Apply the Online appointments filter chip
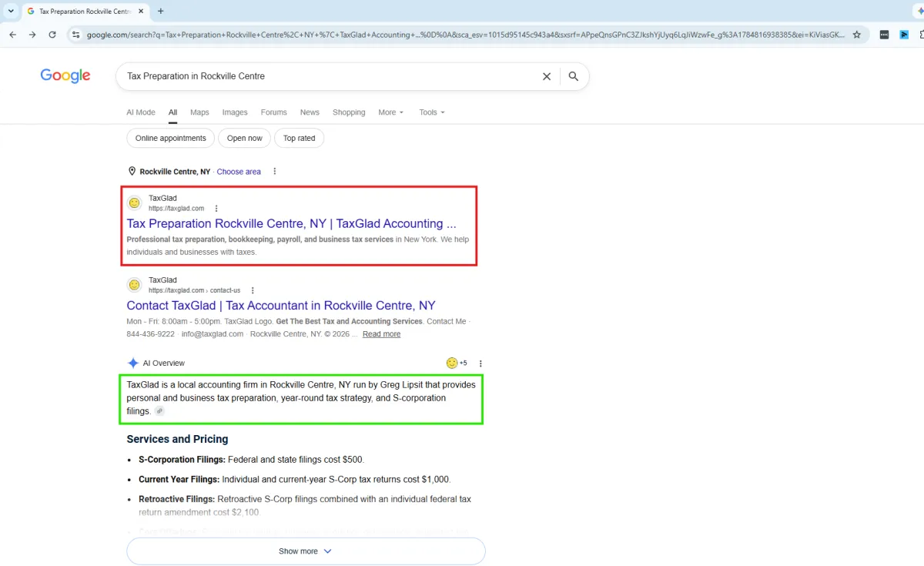 [x=170, y=139]
